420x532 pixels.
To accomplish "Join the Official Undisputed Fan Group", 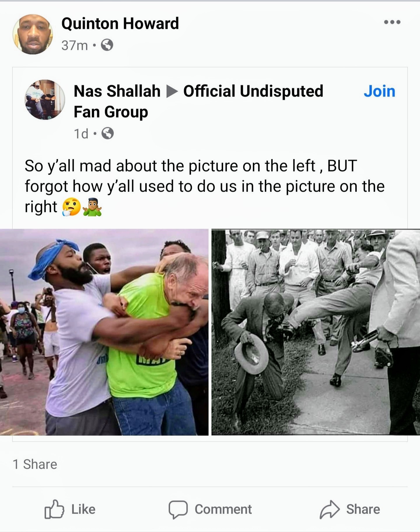I will point(379,91).
